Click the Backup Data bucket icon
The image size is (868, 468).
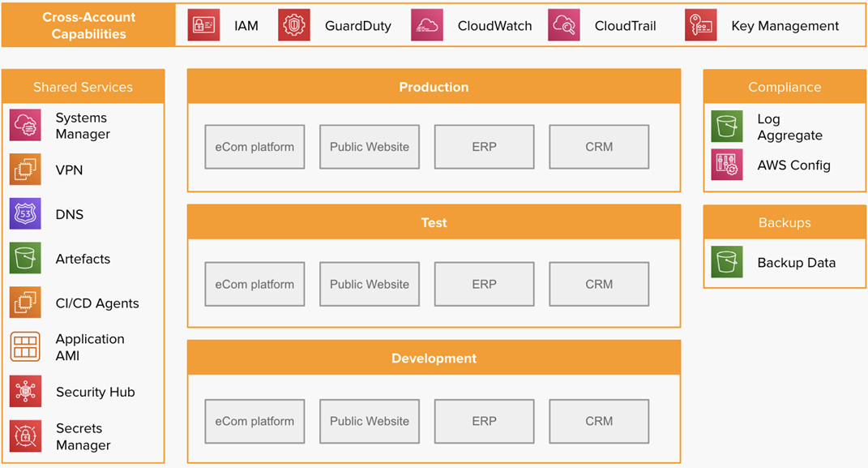[x=727, y=262]
